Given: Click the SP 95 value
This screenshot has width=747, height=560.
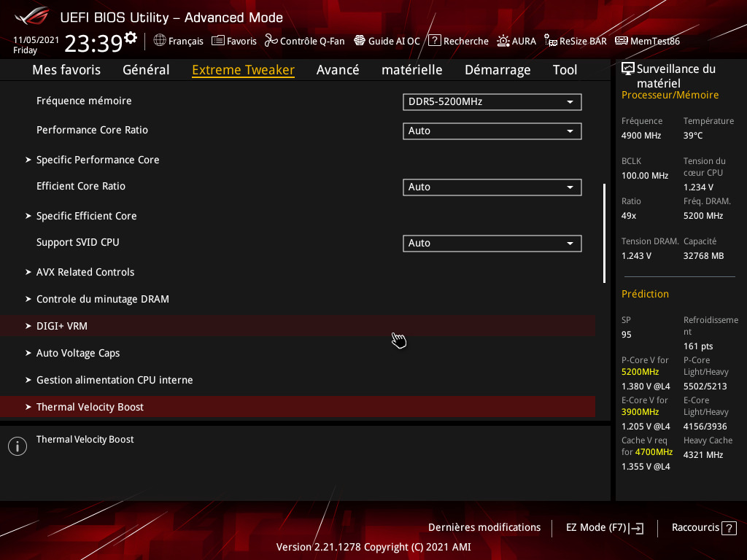Looking at the screenshot, I should pos(627,335).
